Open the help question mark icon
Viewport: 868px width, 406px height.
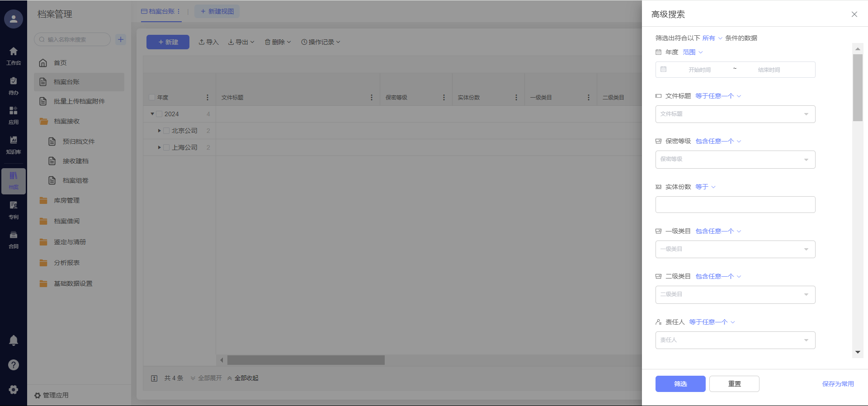click(x=14, y=365)
